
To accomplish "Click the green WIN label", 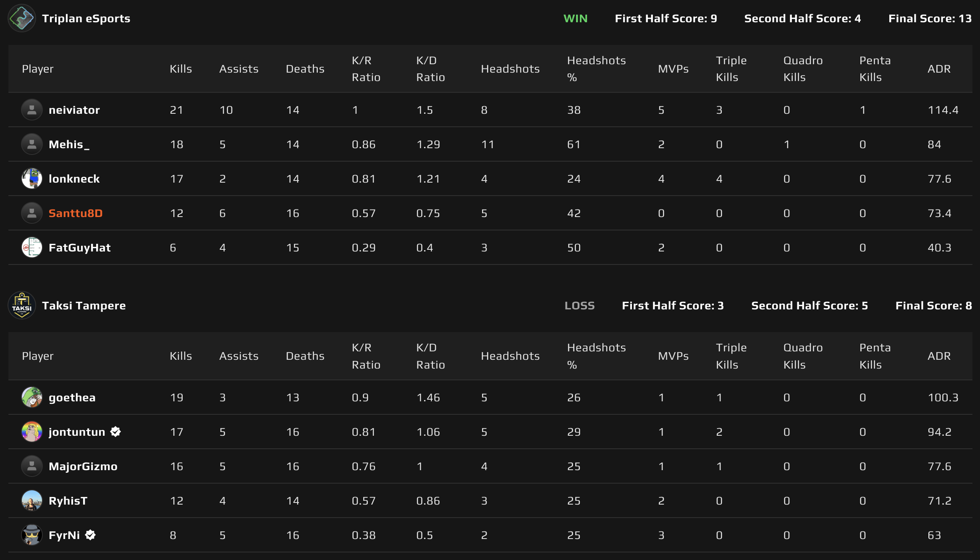I will coord(576,18).
